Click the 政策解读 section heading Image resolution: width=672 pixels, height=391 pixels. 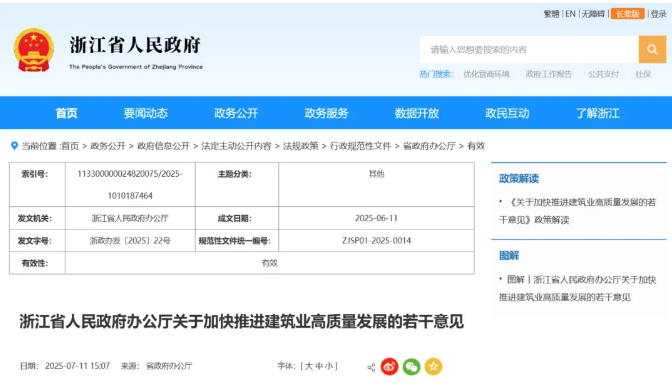(519, 178)
